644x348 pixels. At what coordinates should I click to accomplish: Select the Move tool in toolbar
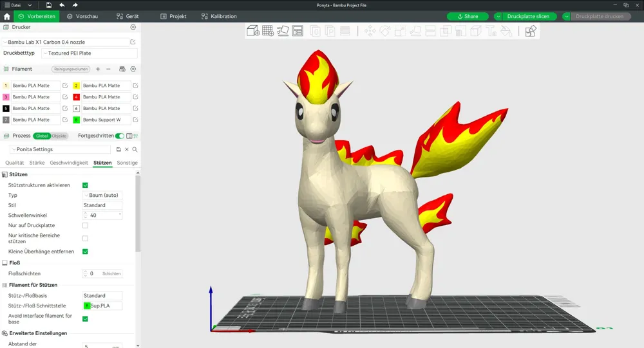tap(370, 31)
